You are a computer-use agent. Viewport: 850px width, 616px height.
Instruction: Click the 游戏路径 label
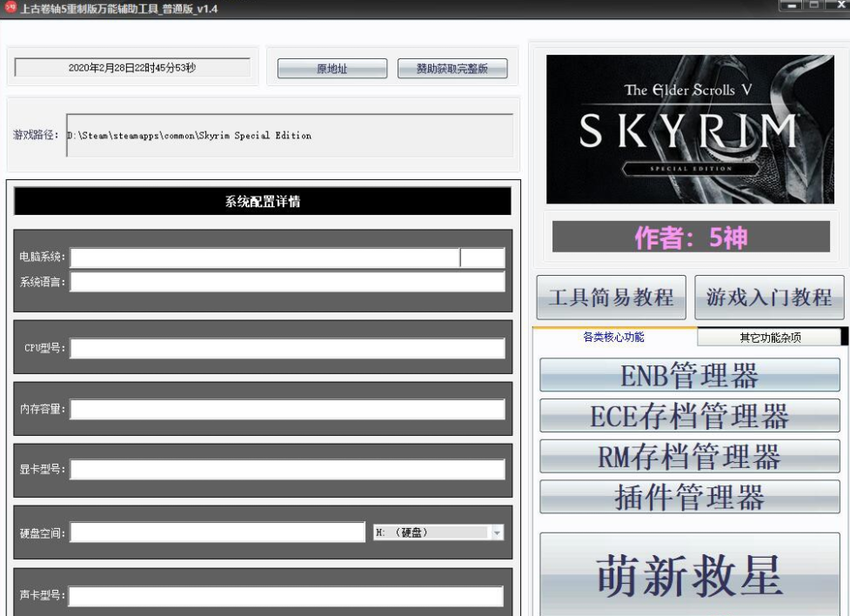(x=36, y=135)
